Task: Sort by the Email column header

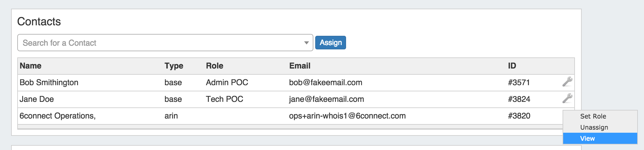Action: [x=299, y=66]
